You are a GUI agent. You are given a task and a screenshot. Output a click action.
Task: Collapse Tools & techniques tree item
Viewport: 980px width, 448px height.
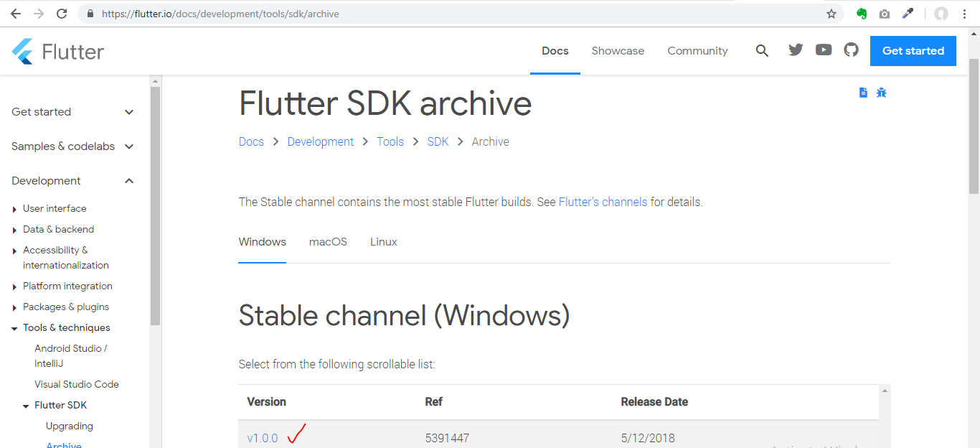[15, 328]
